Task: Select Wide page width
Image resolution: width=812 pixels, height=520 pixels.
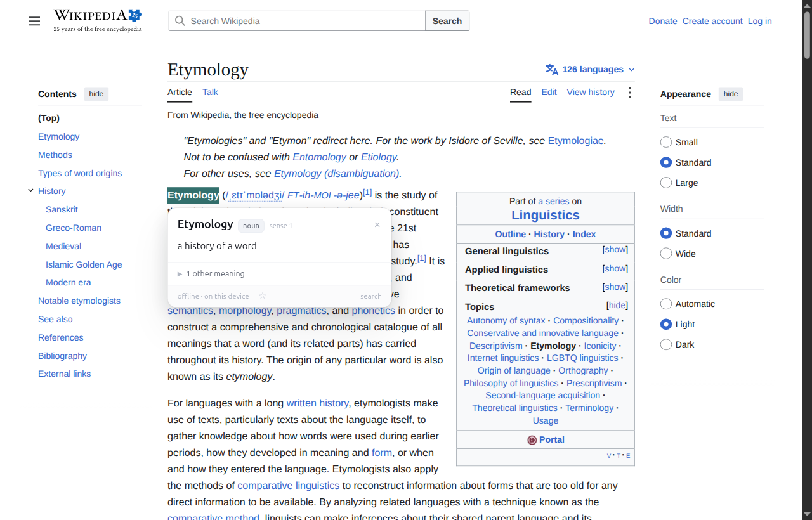Action: click(x=666, y=254)
